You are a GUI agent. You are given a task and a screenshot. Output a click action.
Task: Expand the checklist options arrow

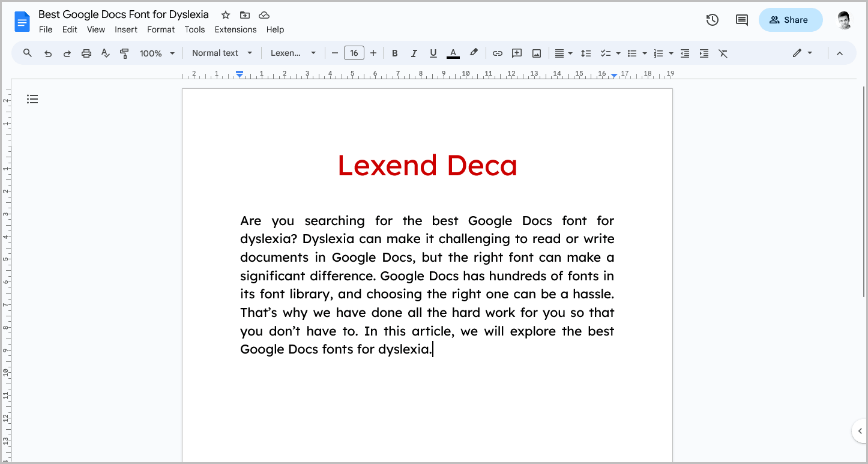click(x=618, y=53)
